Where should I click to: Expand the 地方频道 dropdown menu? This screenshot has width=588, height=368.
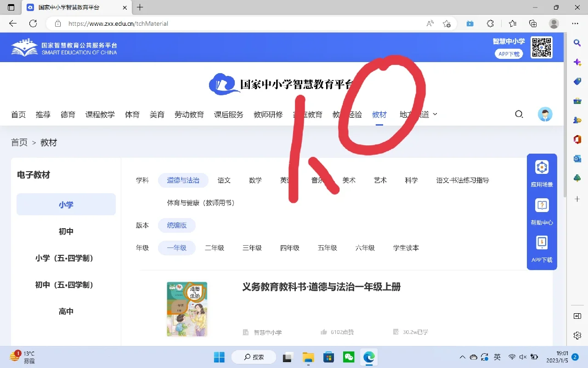(x=418, y=115)
